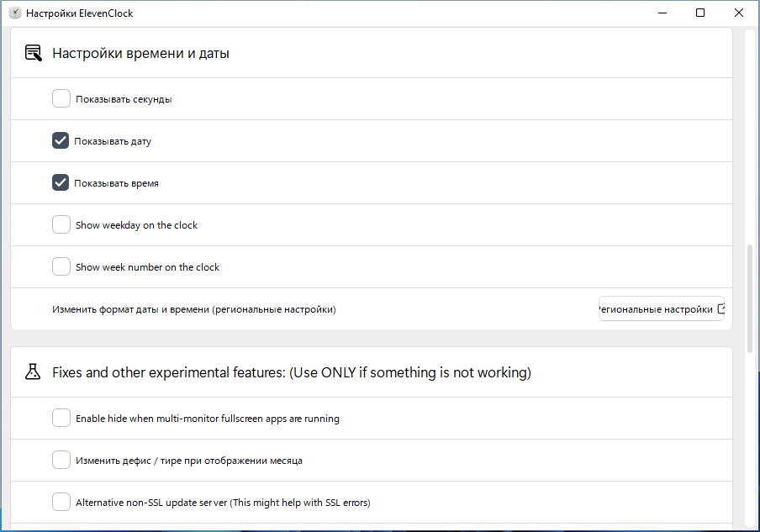Close the ElevenClock settings window
Screen dimensions: 760x532
click(739, 13)
